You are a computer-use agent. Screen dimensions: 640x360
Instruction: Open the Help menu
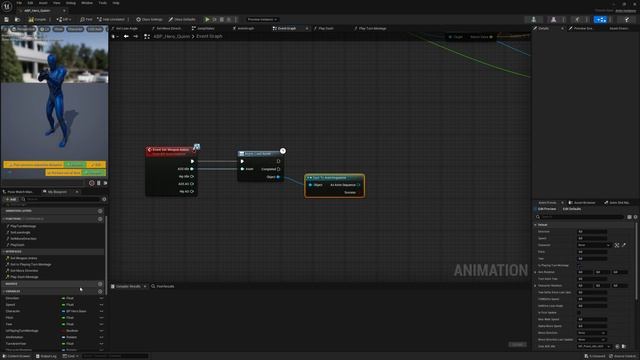(116, 3)
